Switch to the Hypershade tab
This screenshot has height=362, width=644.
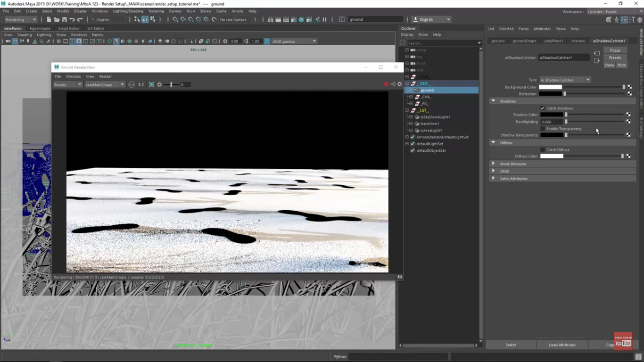tap(40, 28)
